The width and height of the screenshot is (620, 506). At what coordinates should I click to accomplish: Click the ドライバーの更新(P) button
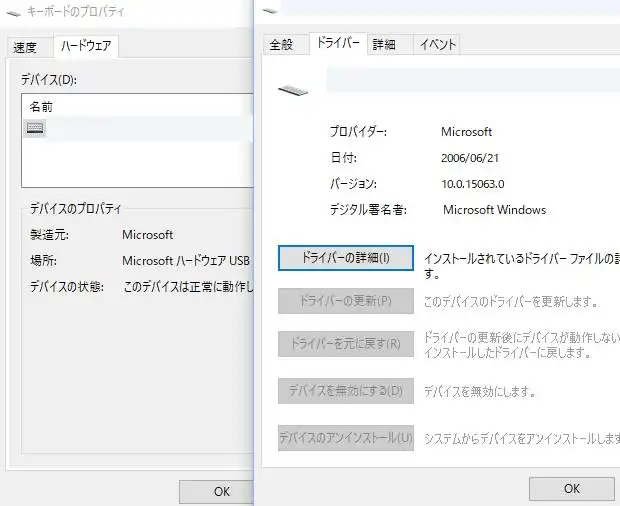coord(346,301)
